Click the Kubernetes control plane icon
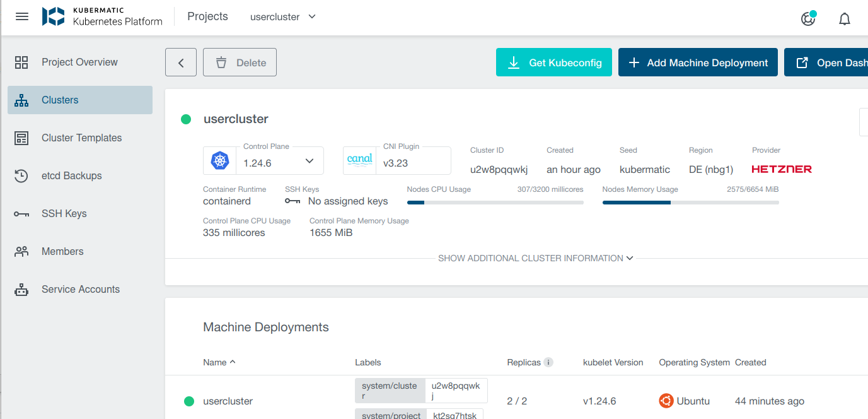868x419 pixels. (x=219, y=160)
